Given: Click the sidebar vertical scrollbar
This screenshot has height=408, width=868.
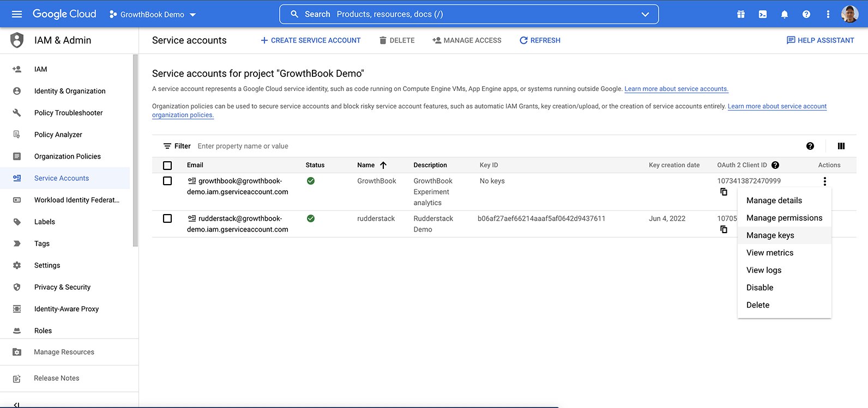Looking at the screenshot, I should click(135, 150).
